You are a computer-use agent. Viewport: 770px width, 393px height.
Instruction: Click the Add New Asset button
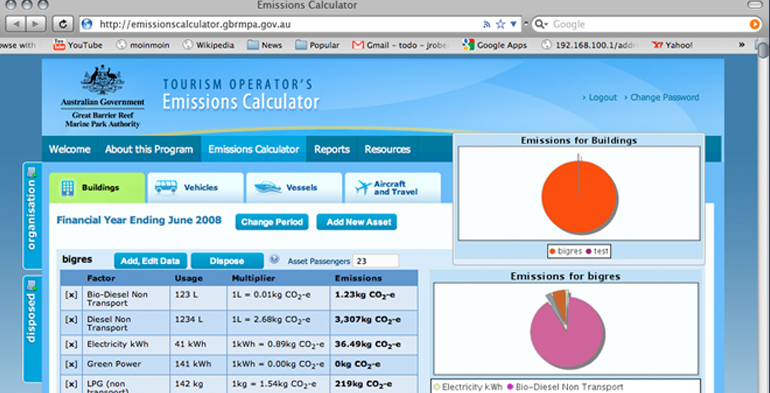pyautogui.click(x=357, y=222)
